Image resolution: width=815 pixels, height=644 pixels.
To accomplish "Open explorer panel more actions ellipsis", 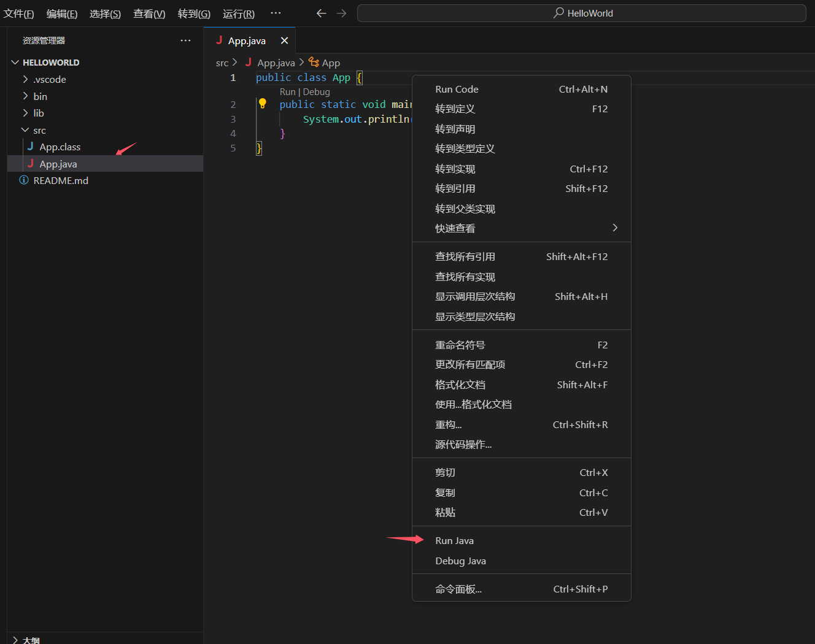I will (185, 40).
